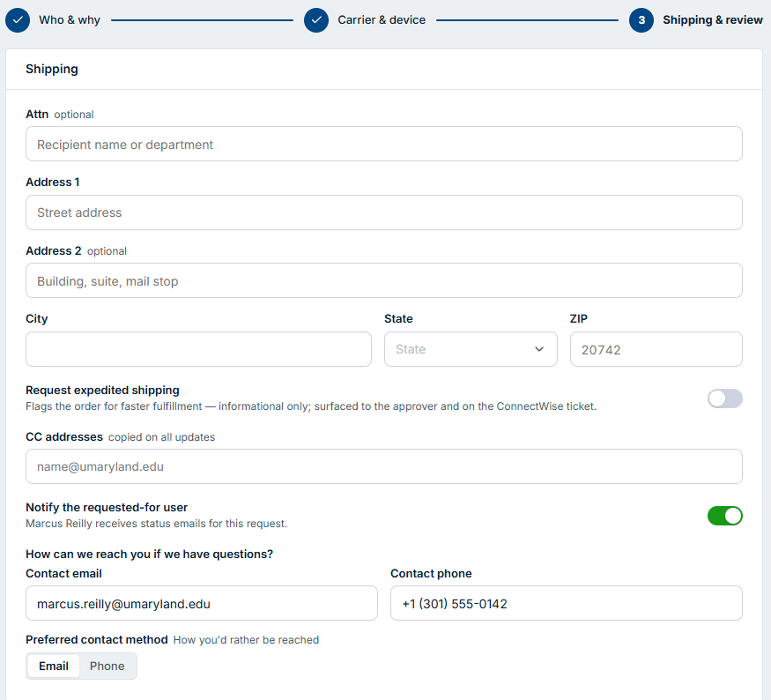Click the Preferred contact method label
The height and width of the screenshot is (700, 771).
pos(97,639)
